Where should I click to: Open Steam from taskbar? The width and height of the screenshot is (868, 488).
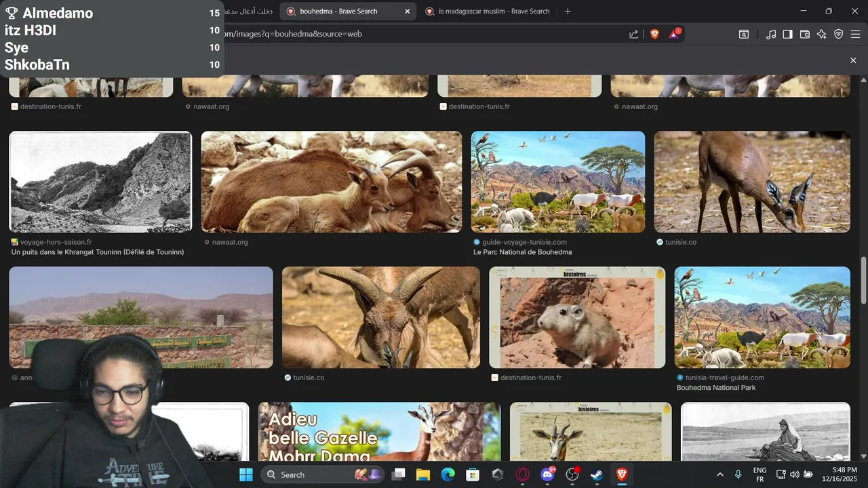[x=597, y=474]
